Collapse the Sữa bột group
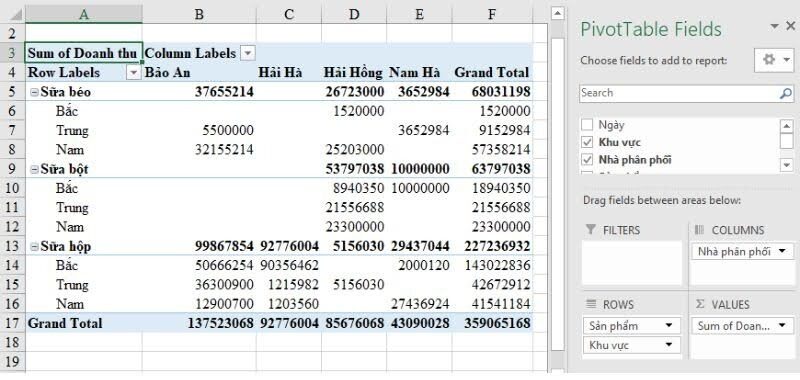Image resolution: width=800 pixels, height=380 pixels. tap(34, 169)
